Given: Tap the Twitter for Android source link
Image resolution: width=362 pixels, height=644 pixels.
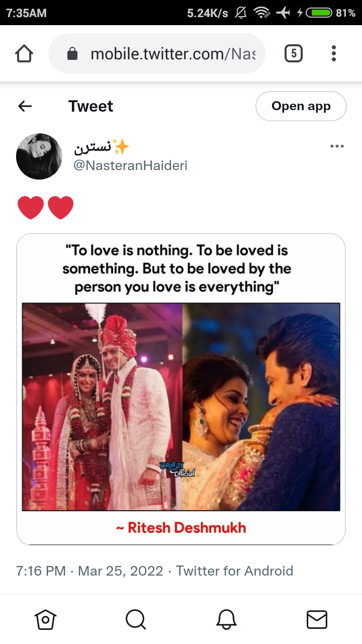Looking at the screenshot, I should tap(234, 571).
